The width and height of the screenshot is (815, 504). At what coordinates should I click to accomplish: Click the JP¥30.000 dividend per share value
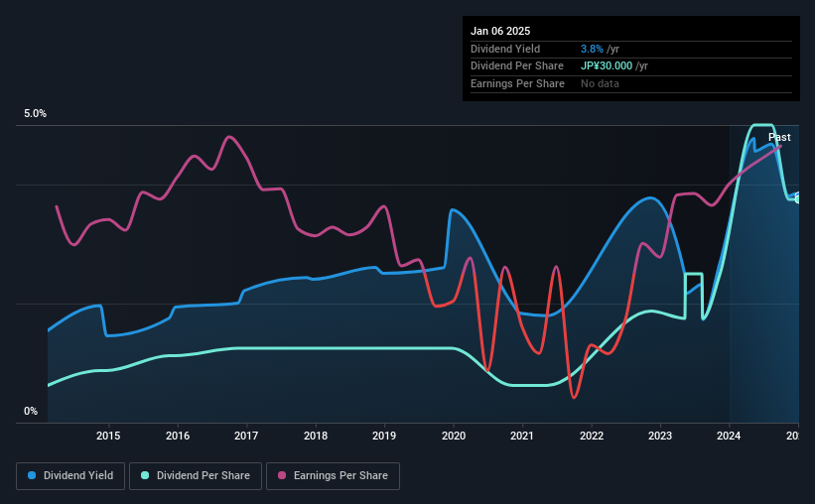click(x=607, y=66)
